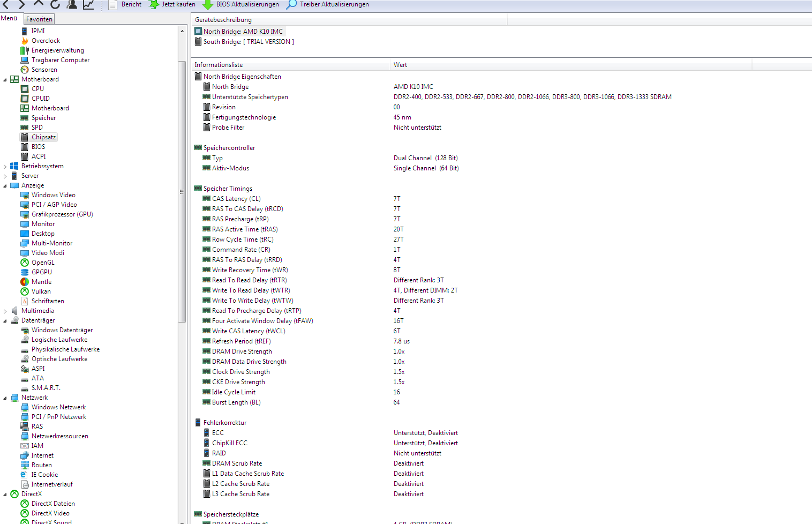Select North Bridge: AMD K10 IMC device

(x=239, y=32)
